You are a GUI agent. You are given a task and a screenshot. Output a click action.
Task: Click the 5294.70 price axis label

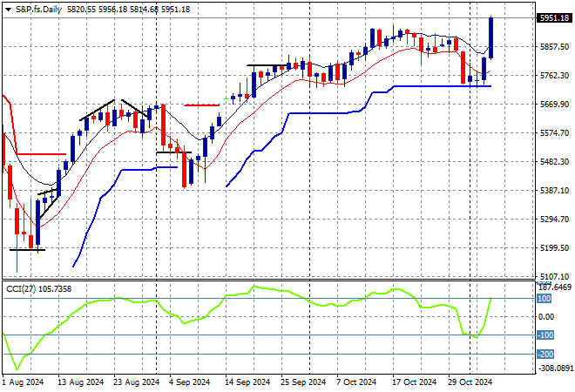tap(554, 220)
